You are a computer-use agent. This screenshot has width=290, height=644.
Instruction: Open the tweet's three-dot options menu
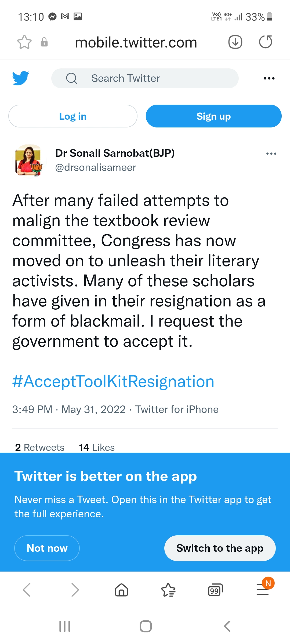point(271,154)
